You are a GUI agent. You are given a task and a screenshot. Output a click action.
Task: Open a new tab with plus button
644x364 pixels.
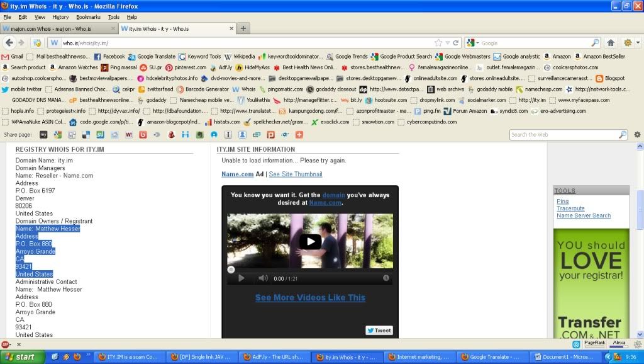pos(243,28)
